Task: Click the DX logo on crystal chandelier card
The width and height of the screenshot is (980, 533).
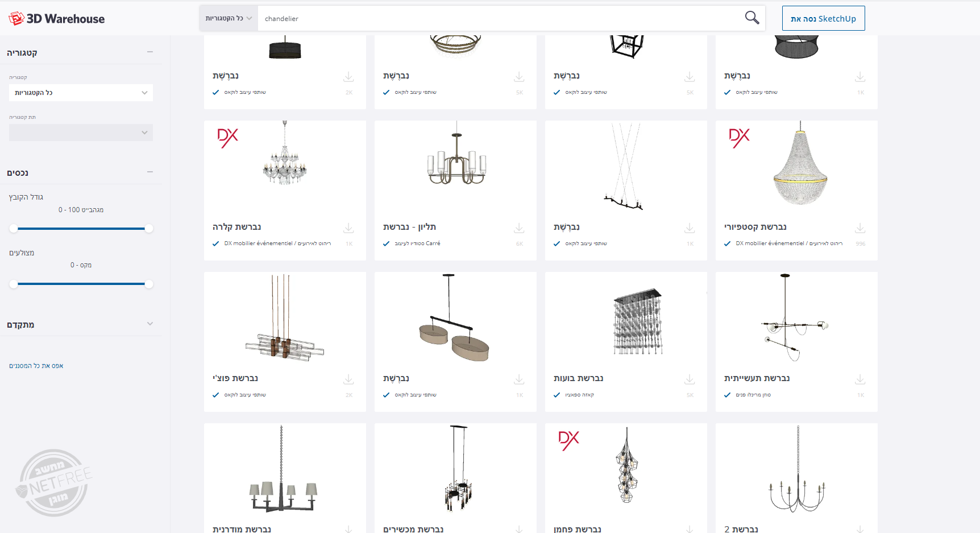Action: pyautogui.click(x=227, y=138)
